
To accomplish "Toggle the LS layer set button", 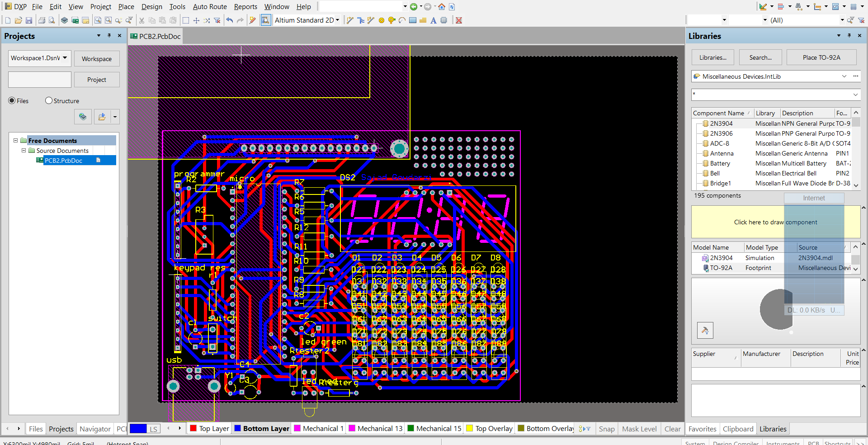I will click(x=154, y=429).
